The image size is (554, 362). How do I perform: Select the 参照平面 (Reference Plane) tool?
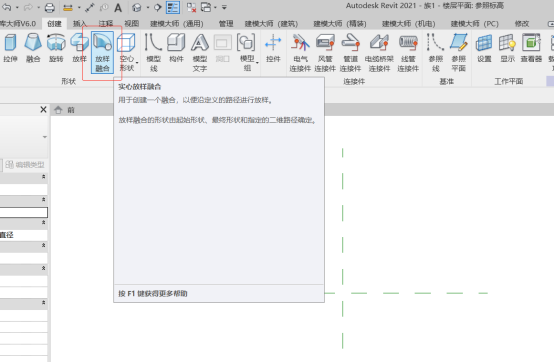point(459,52)
